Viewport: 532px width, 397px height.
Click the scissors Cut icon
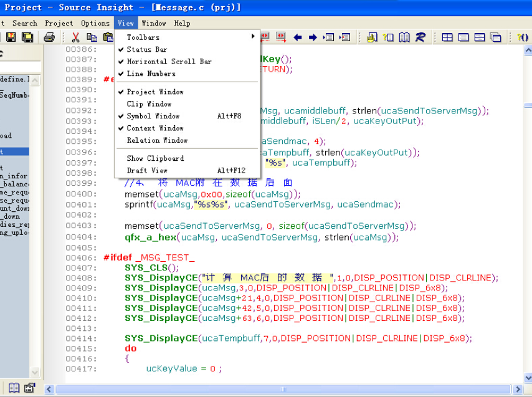point(75,37)
